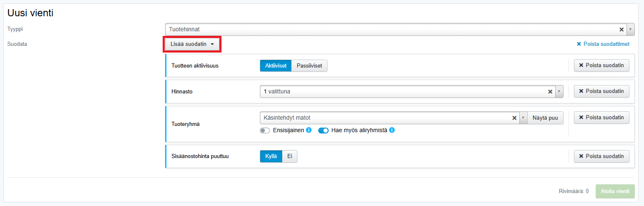Screen dimensions: 644x206
Task: Click the Aloita vienti button
Action: 615,191
